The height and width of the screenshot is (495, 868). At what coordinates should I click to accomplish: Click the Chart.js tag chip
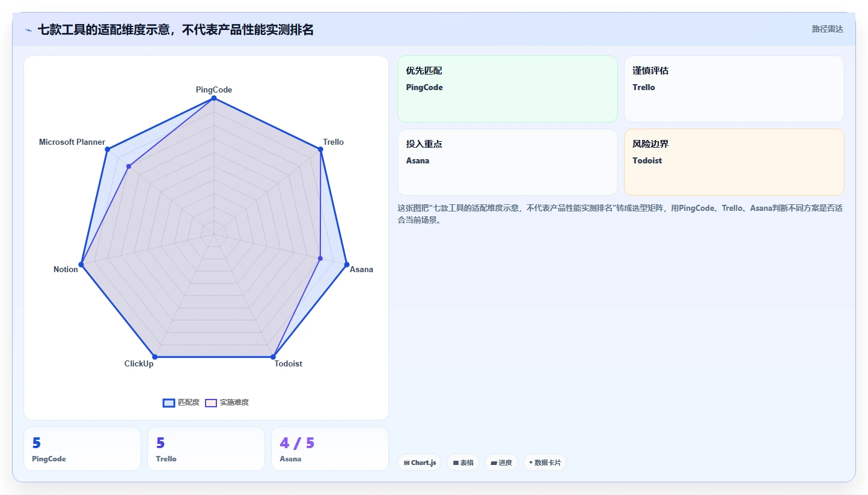point(420,463)
